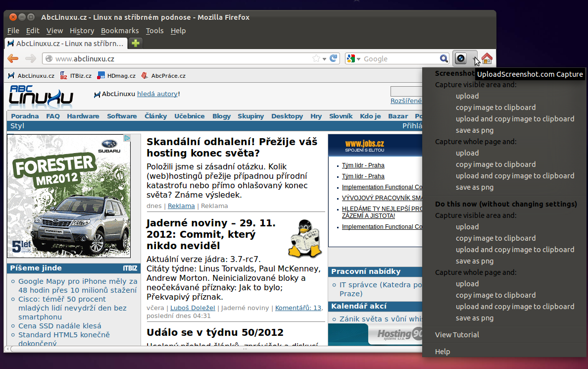Open the 'Událo se v týdnu 50/2012' article

pyautogui.click(x=215, y=332)
